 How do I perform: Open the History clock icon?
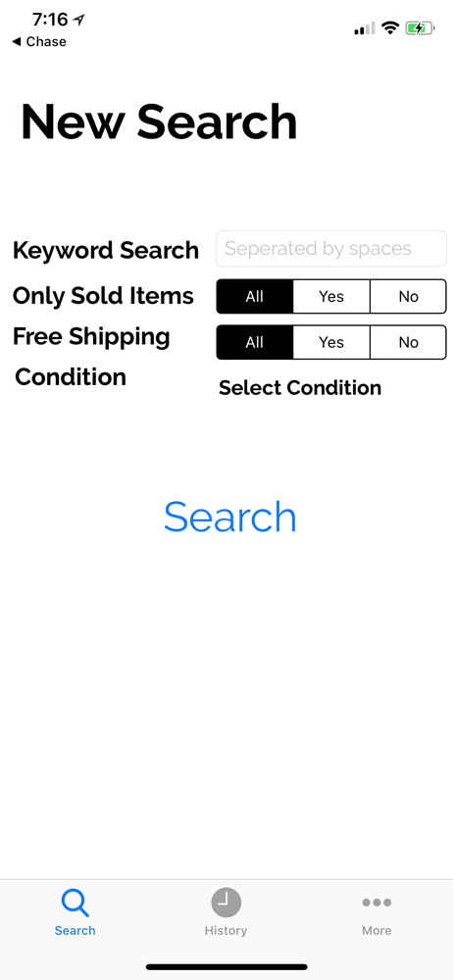click(226, 903)
